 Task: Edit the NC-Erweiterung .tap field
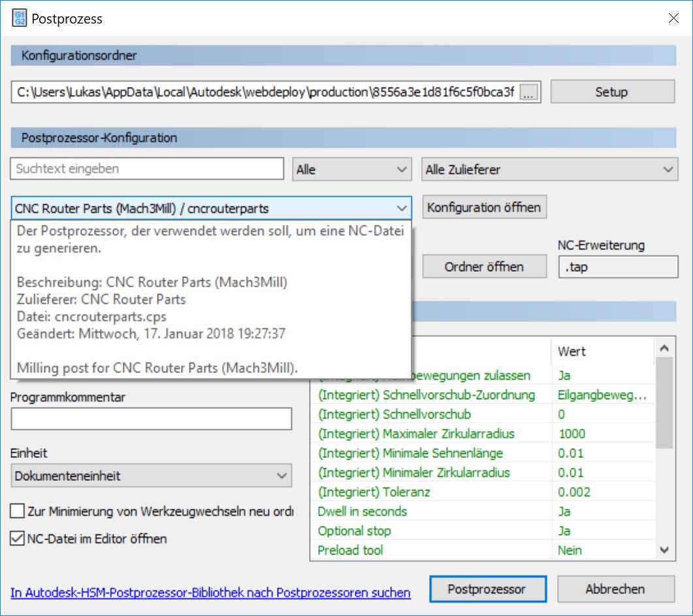point(618,267)
